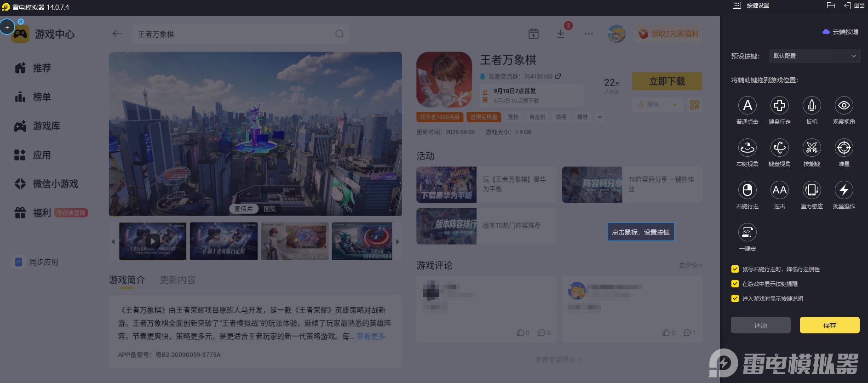The width and height of the screenshot is (868, 383).
Task: Click the user avatar in the header
Action: click(616, 34)
